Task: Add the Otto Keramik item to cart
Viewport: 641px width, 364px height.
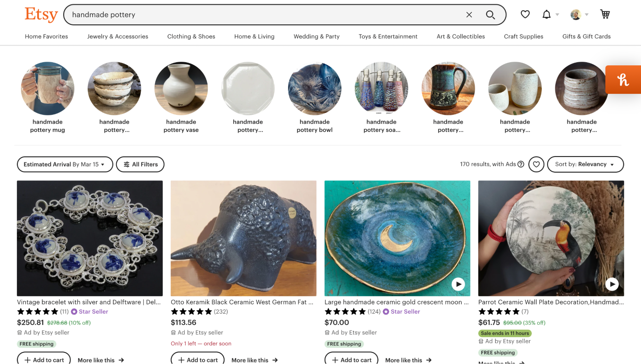Action: pos(198,360)
